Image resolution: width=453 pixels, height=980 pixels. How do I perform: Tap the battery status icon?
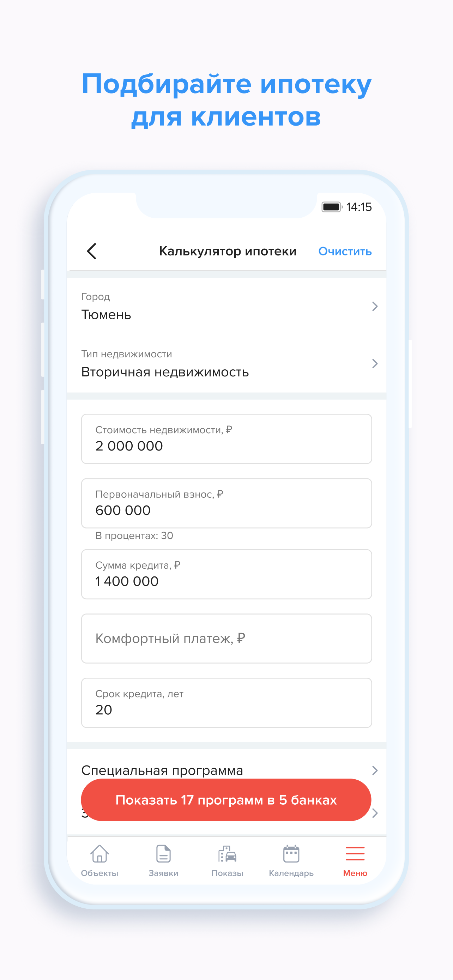(332, 207)
